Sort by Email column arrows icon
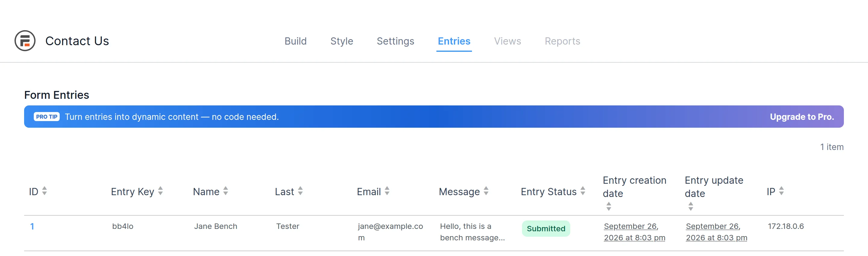The height and width of the screenshot is (256, 868). pos(387,191)
